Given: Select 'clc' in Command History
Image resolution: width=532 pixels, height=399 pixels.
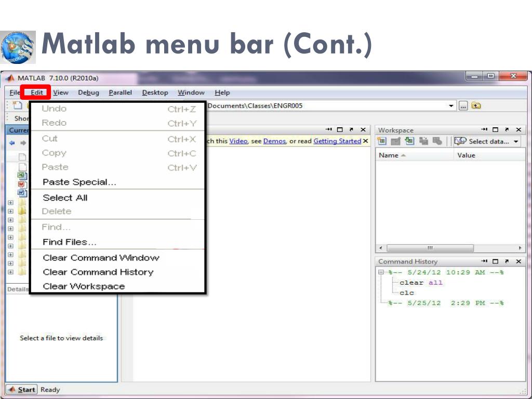Looking at the screenshot, I should click(406, 293).
